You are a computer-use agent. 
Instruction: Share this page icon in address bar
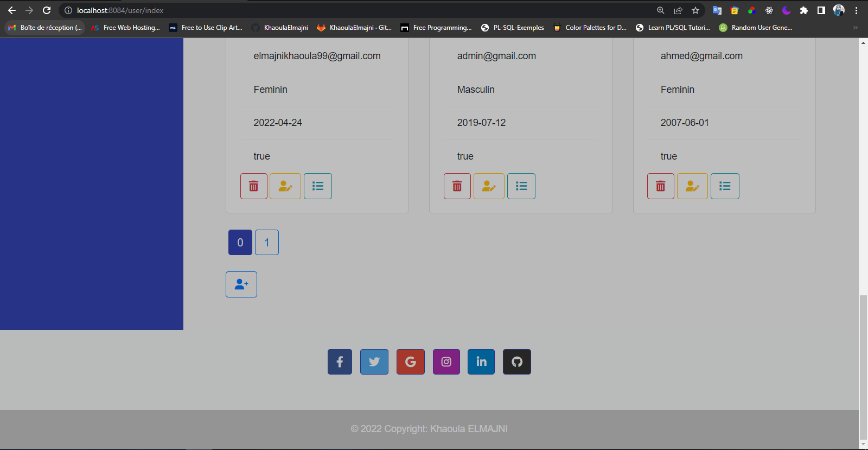click(x=678, y=10)
